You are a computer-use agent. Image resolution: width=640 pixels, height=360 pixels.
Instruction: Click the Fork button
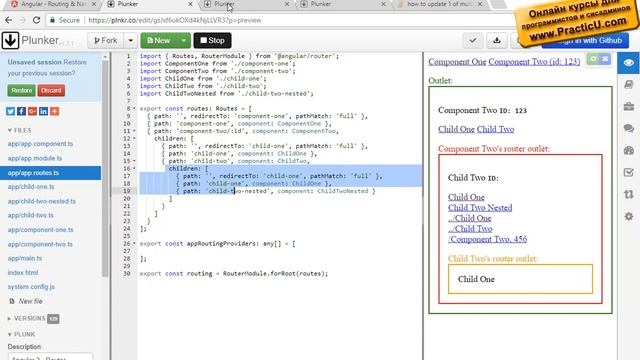tap(106, 40)
